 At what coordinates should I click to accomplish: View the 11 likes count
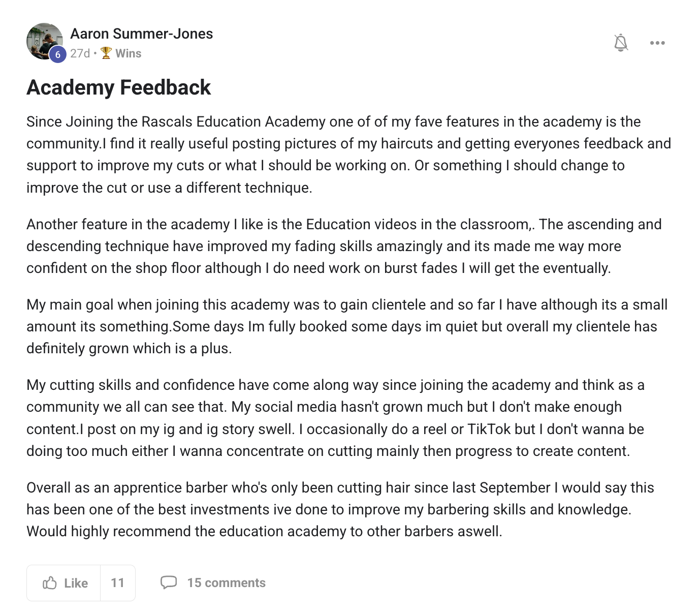[x=117, y=583]
